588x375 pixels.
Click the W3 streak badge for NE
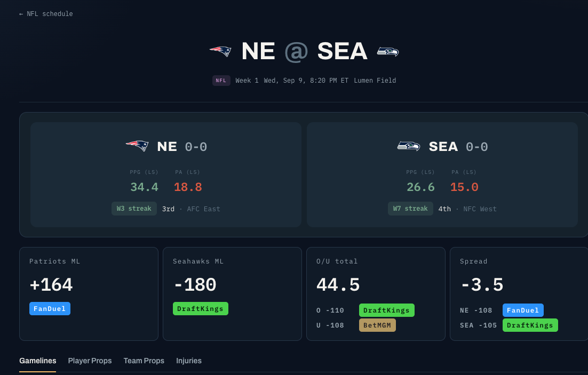click(134, 209)
